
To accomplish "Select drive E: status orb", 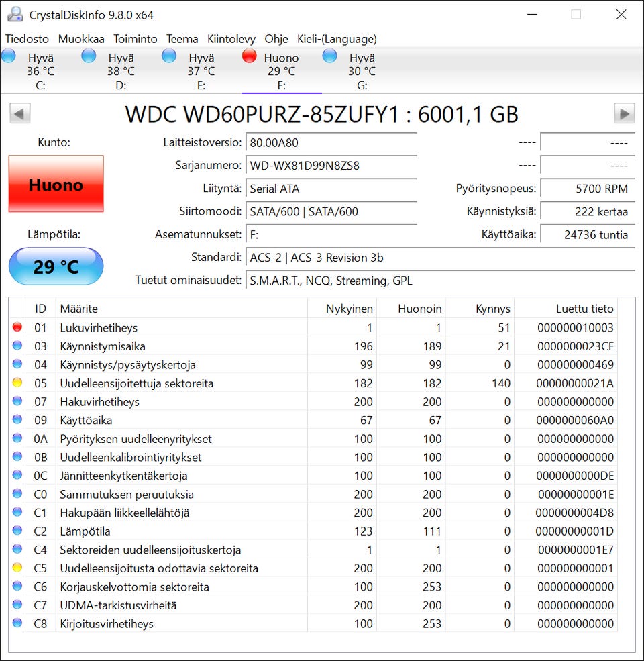I will click(x=169, y=56).
